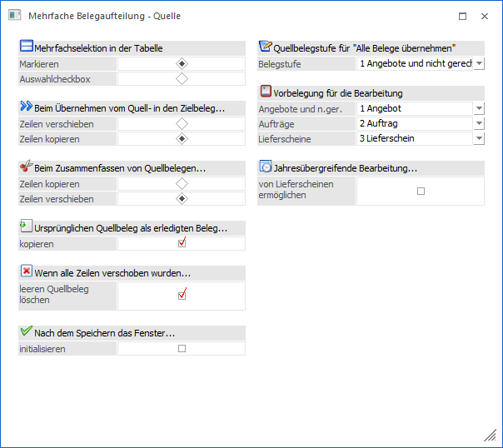The width and height of the screenshot is (503, 448).
Task: Select Zeilen verschieben under Beim Übernehmen
Action: (182, 123)
